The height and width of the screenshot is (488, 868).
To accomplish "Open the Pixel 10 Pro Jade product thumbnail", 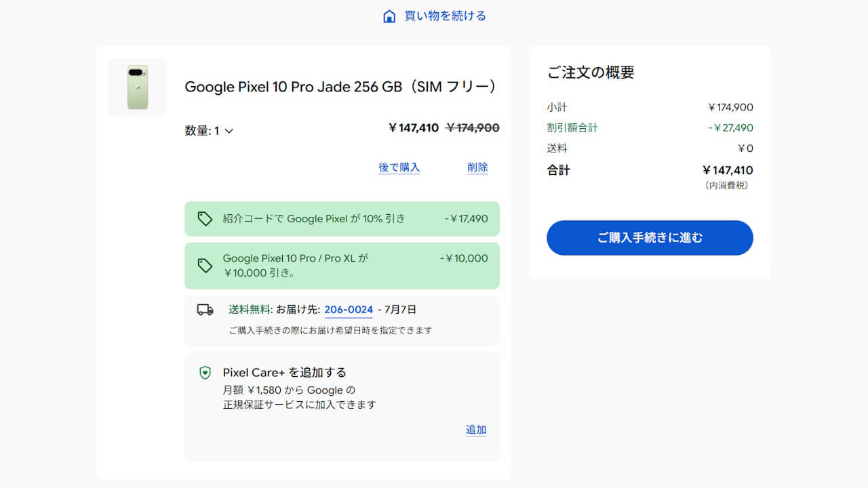I will tap(138, 87).
